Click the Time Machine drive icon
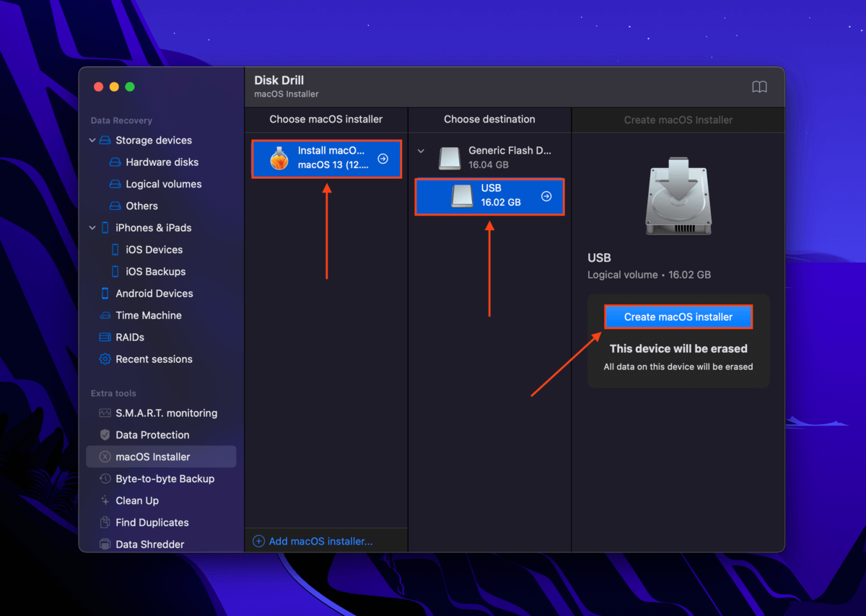 click(105, 316)
